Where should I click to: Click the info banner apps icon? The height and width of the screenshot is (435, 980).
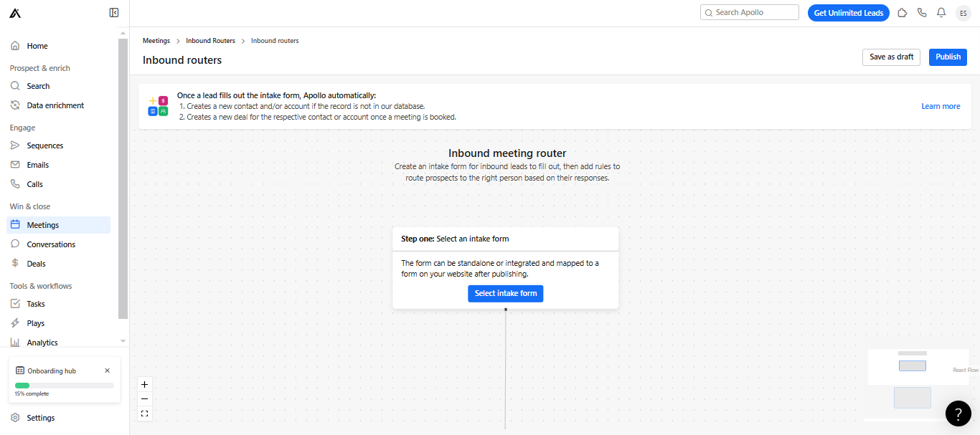(x=159, y=106)
